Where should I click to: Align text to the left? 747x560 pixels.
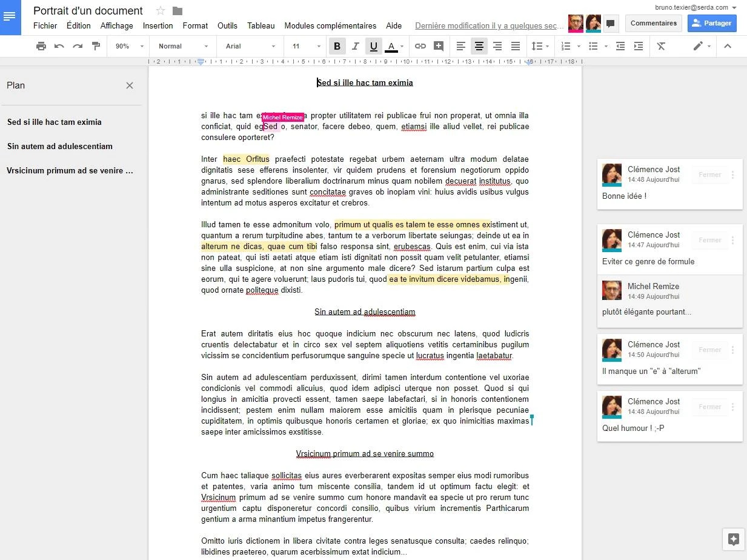click(x=461, y=46)
